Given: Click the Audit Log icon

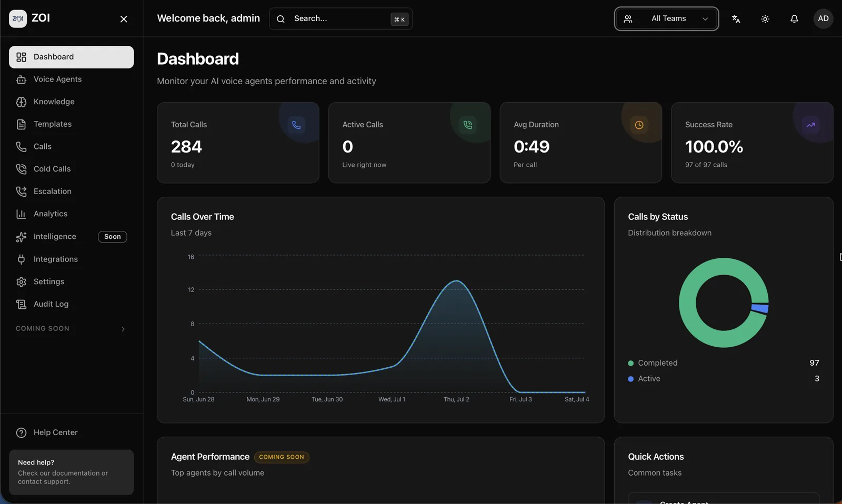Looking at the screenshot, I should pyautogui.click(x=21, y=304).
